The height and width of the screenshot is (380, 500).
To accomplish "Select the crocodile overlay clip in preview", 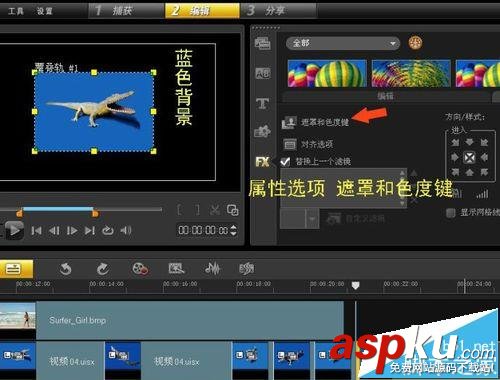I will tap(94, 111).
